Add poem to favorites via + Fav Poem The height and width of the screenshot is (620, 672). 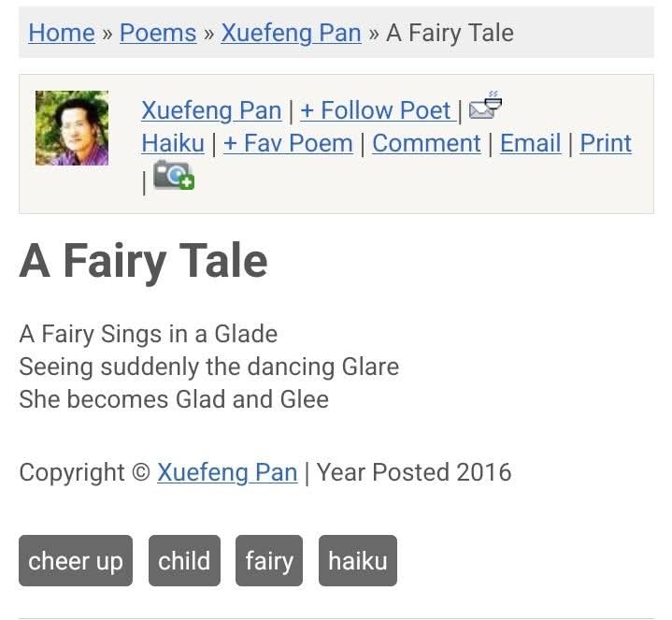288,143
